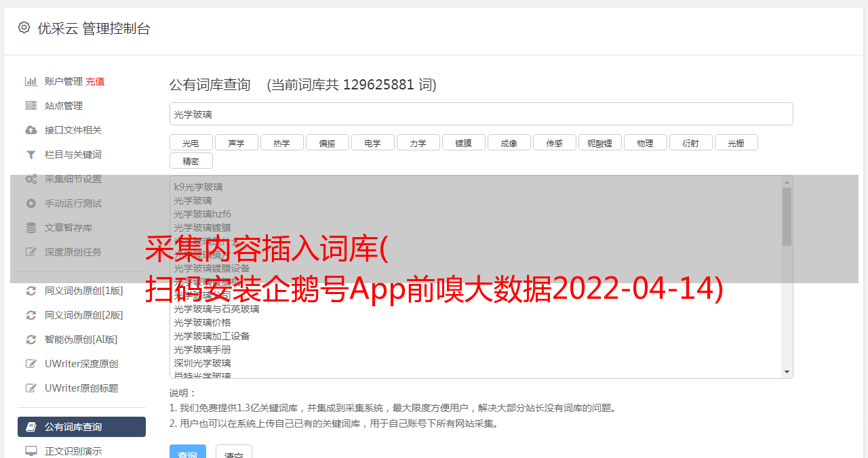Screen dimensions: 868x458
Task: Select the 镀膜 tag button
Action: pyautogui.click(x=463, y=142)
